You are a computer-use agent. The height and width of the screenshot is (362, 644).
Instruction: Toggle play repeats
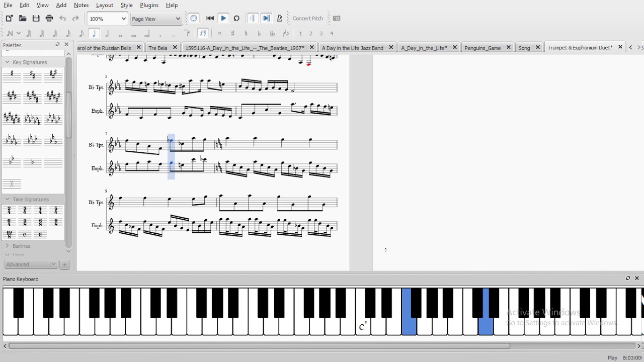pyautogui.click(x=253, y=19)
